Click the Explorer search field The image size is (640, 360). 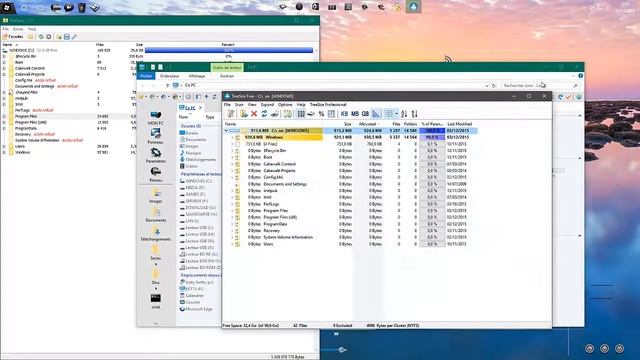click(540, 86)
